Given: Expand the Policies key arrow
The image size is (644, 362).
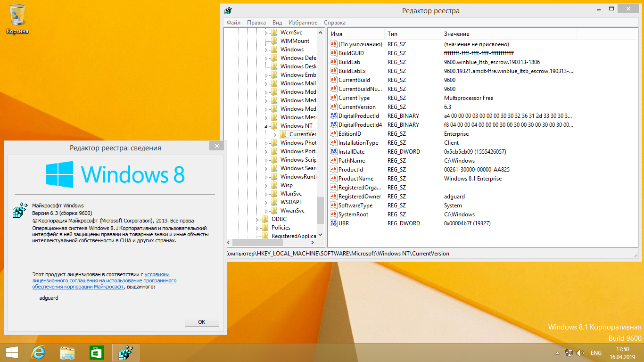Looking at the screenshot, I should point(257,228).
